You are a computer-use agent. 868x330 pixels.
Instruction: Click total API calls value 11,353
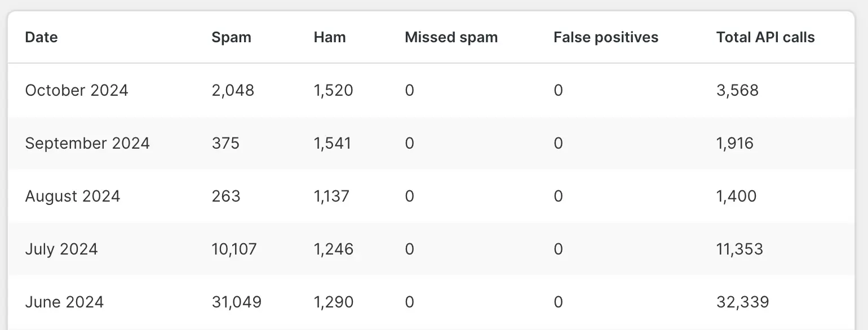(x=739, y=249)
